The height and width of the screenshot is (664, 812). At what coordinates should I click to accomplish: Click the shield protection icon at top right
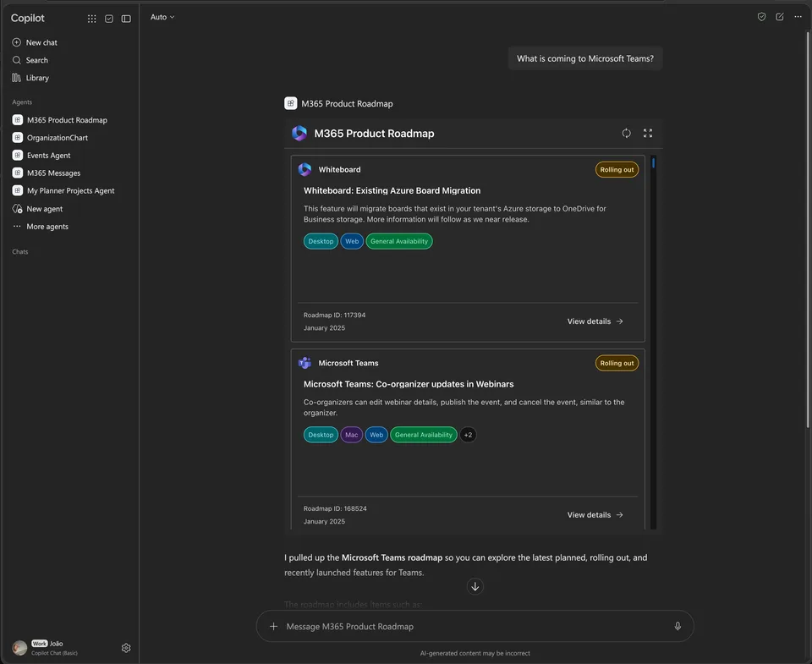(x=761, y=17)
